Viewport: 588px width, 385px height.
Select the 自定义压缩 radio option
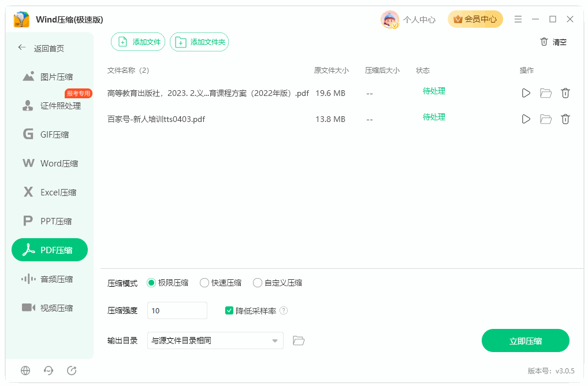tap(277, 283)
